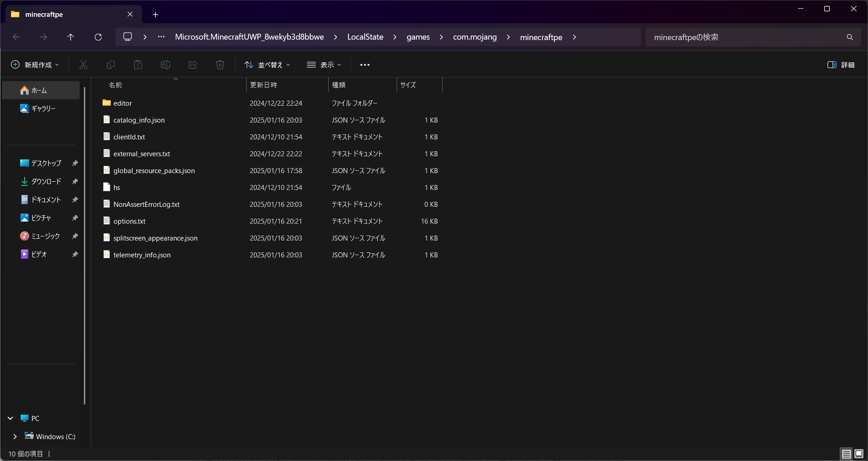Select options.txt file name

(x=129, y=221)
